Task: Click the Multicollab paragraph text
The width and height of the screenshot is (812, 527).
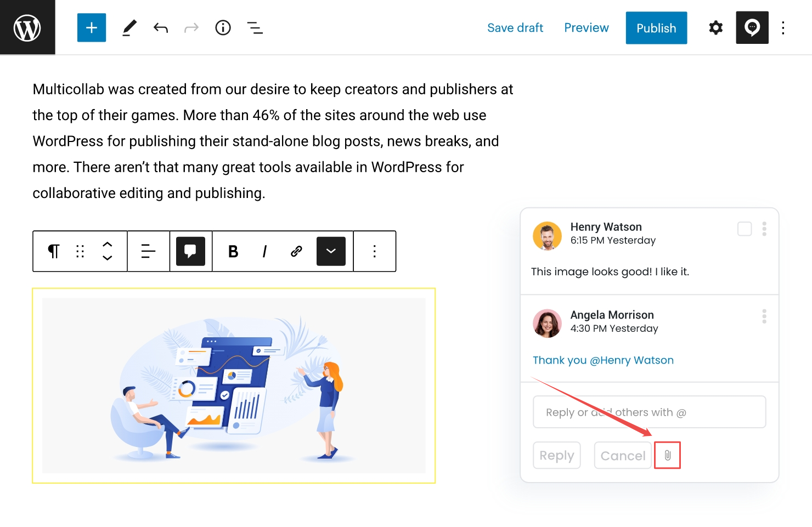Action: tap(273, 141)
